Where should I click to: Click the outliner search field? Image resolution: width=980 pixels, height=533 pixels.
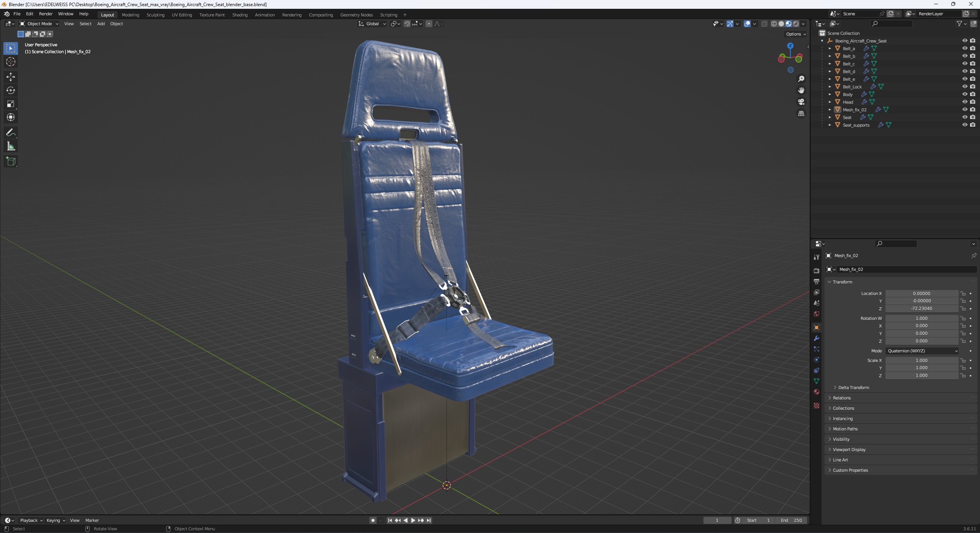[891, 24]
